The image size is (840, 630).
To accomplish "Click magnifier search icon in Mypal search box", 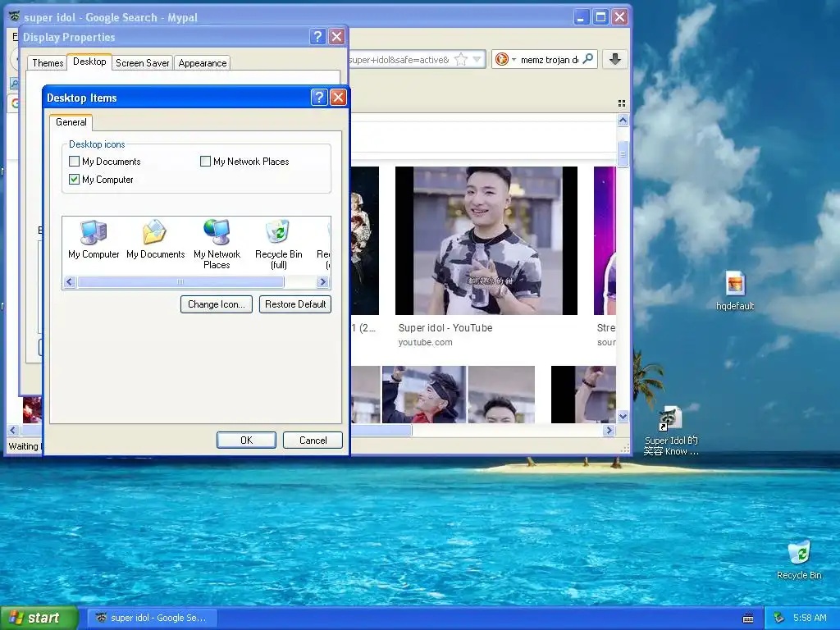I will pyautogui.click(x=588, y=59).
